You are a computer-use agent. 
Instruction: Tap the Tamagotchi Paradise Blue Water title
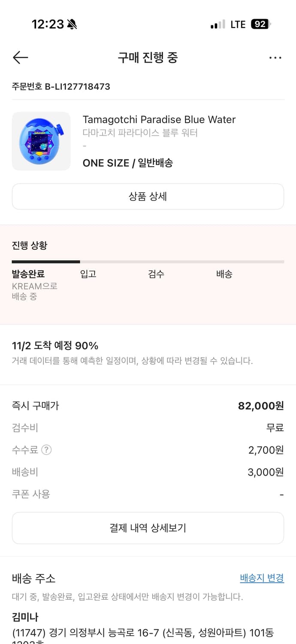point(159,119)
